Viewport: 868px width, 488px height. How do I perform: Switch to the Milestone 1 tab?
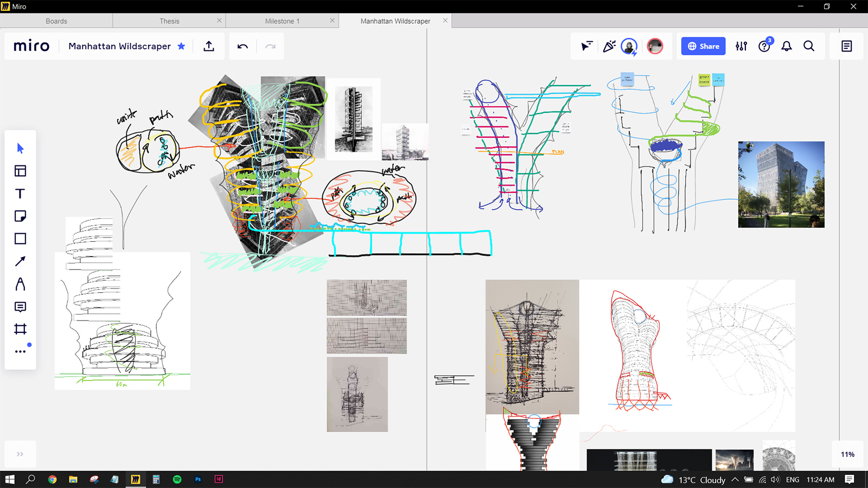click(282, 21)
